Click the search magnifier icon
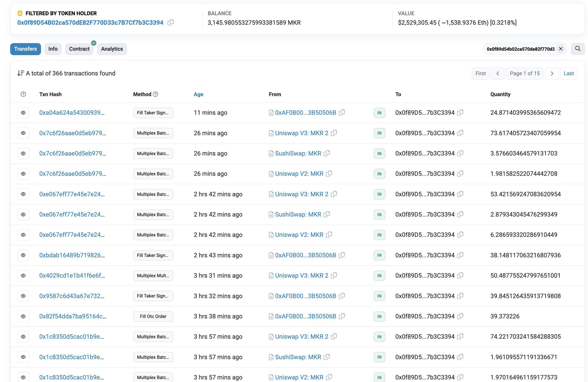588x382 pixels. point(578,49)
